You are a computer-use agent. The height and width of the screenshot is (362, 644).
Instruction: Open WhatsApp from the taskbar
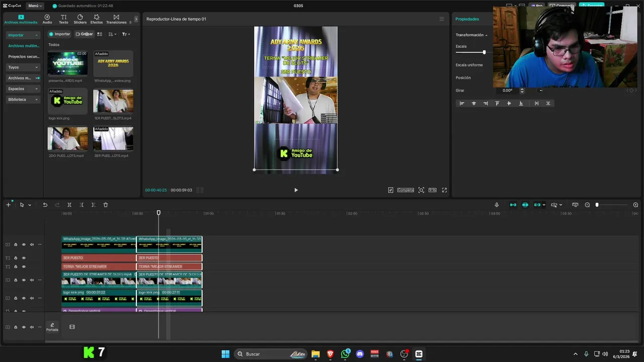click(345, 354)
